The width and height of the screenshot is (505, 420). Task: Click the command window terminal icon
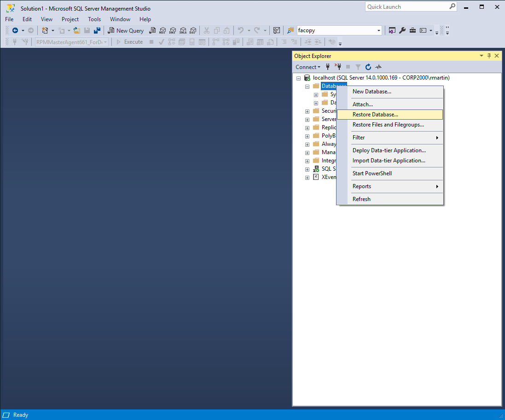pos(423,30)
